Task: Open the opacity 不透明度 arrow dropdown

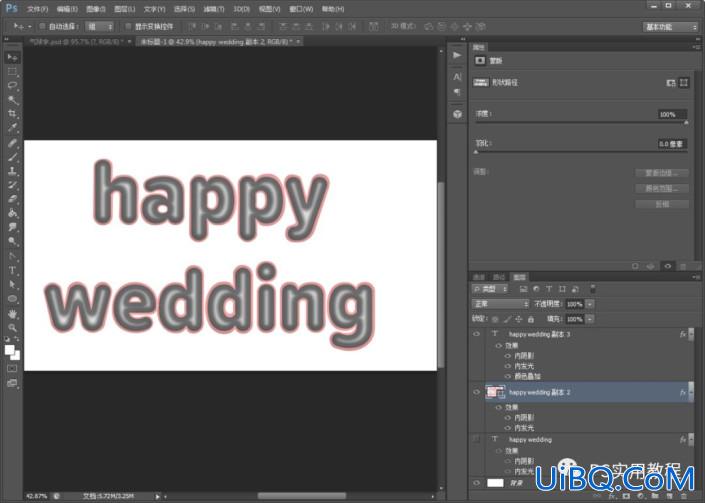Action: coord(590,304)
